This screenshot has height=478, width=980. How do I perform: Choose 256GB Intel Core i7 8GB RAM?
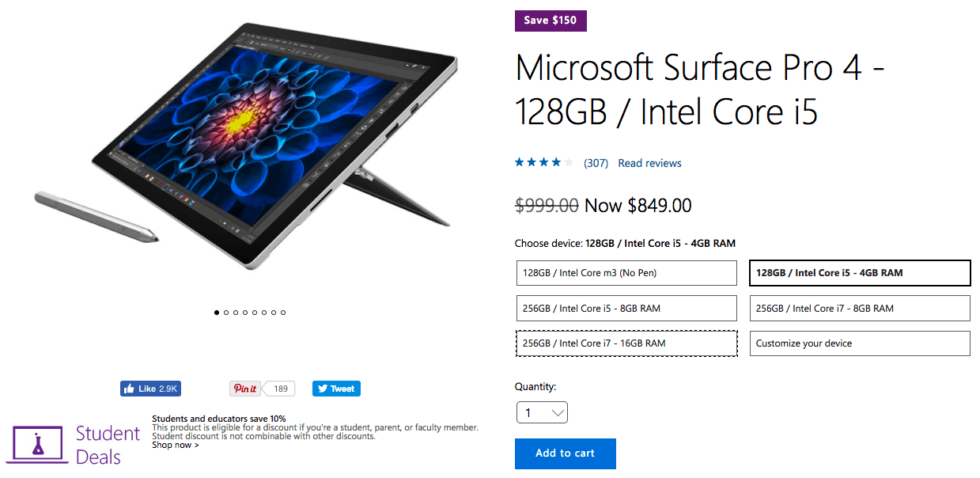[x=860, y=309]
